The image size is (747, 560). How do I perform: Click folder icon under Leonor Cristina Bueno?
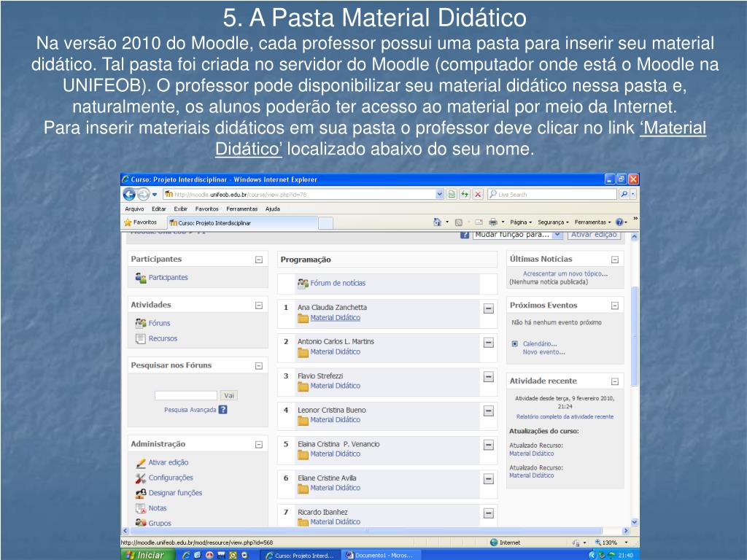coord(303,421)
